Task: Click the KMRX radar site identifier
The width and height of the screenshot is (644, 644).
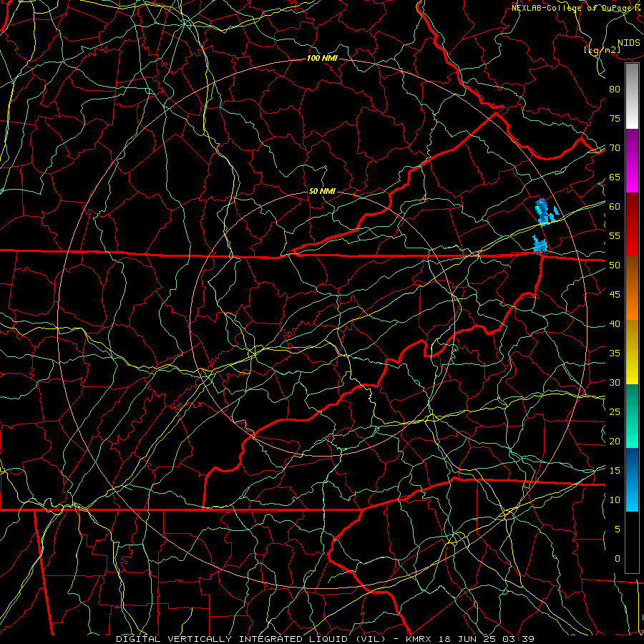Action: (x=419, y=639)
